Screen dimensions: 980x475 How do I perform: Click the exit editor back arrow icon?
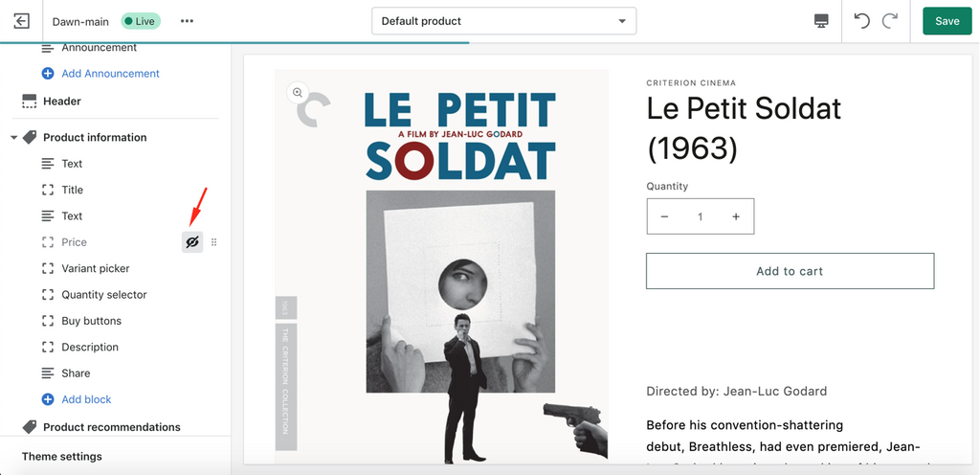coord(21,21)
